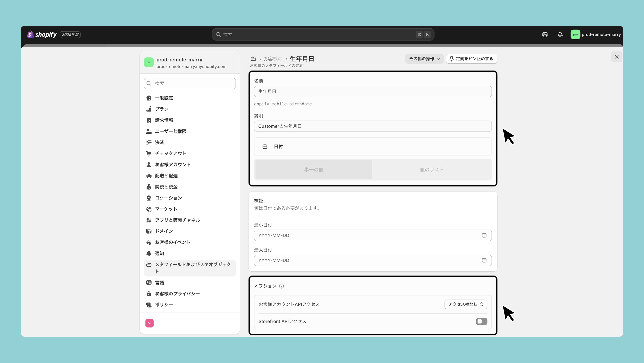Click the MI user avatar in sidebar
This screenshot has width=644, height=363.
(149, 323)
